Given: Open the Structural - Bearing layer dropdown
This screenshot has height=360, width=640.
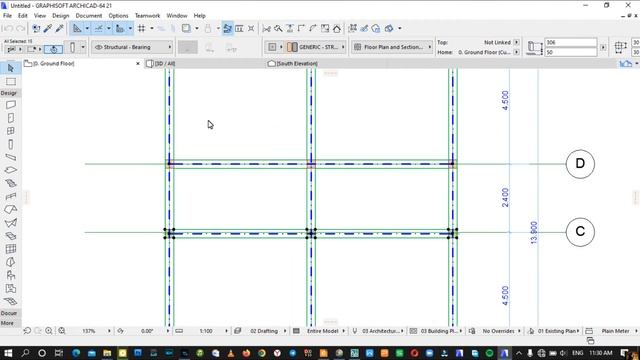Looking at the screenshot, I should (x=132, y=47).
